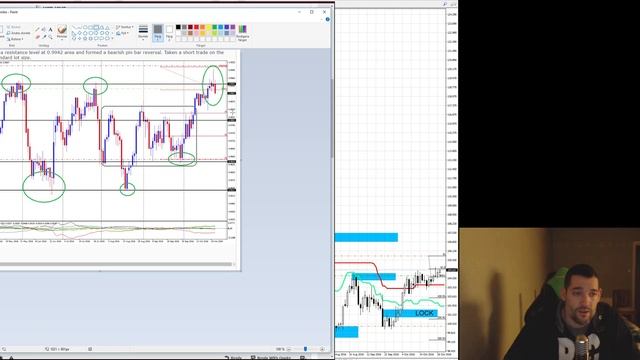Select the Magnifier tool in Paint

pos(51,37)
